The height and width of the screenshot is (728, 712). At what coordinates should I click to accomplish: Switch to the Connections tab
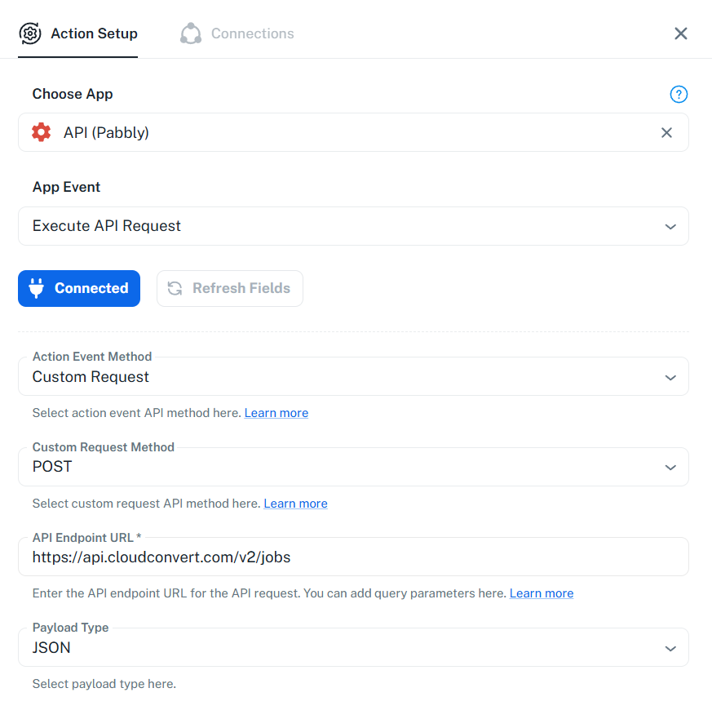coord(252,33)
